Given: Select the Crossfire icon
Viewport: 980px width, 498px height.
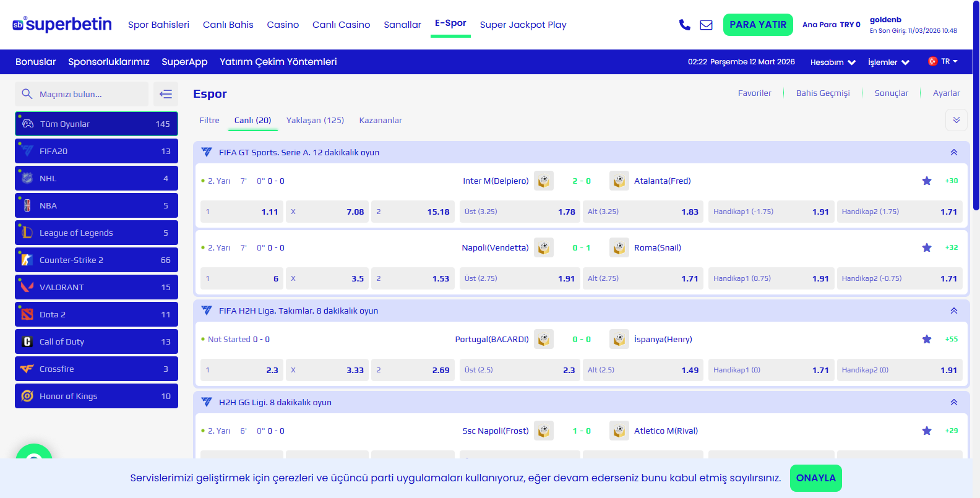Looking at the screenshot, I should coord(27,369).
